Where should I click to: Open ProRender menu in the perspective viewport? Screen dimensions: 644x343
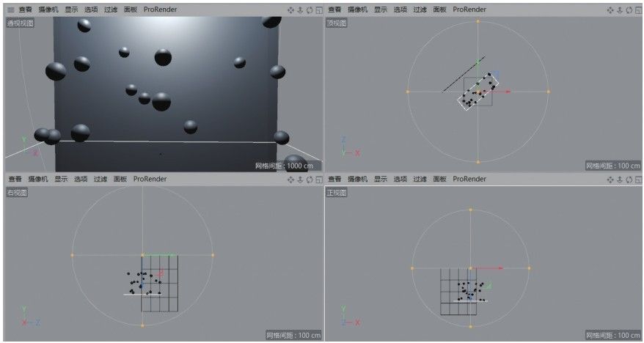click(160, 10)
